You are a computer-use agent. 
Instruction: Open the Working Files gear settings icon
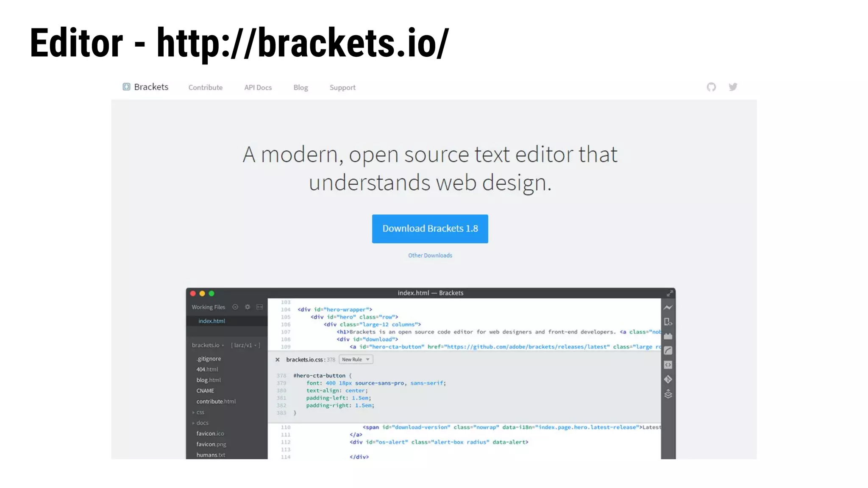click(248, 307)
